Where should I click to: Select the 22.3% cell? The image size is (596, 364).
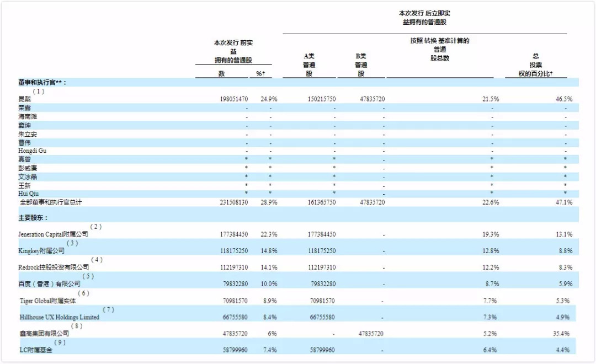(269, 234)
